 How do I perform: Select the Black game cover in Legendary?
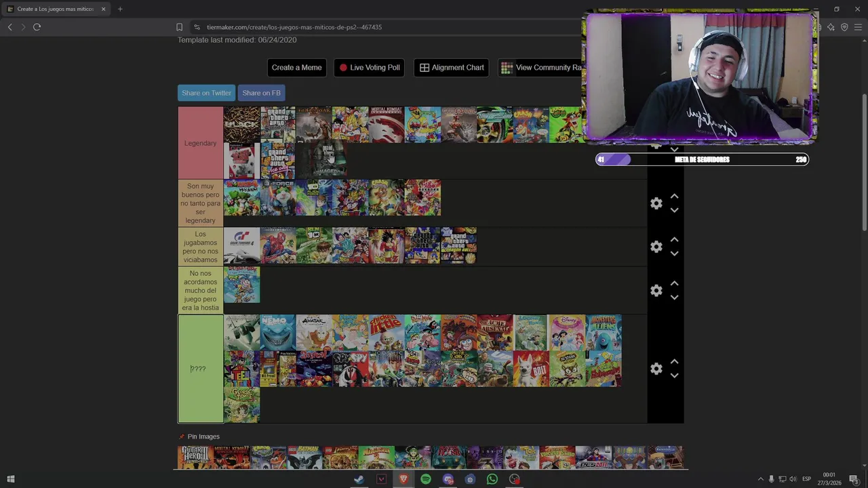click(x=241, y=125)
